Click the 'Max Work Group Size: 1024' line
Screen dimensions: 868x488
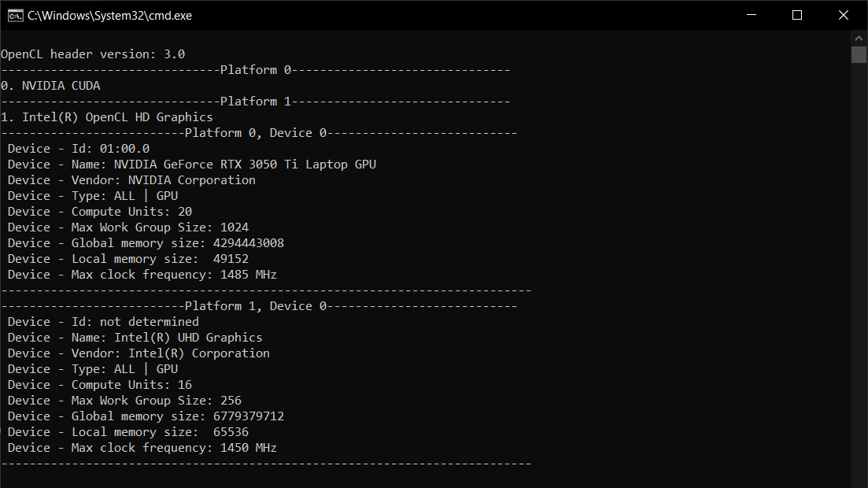click(x=127, y=227)
